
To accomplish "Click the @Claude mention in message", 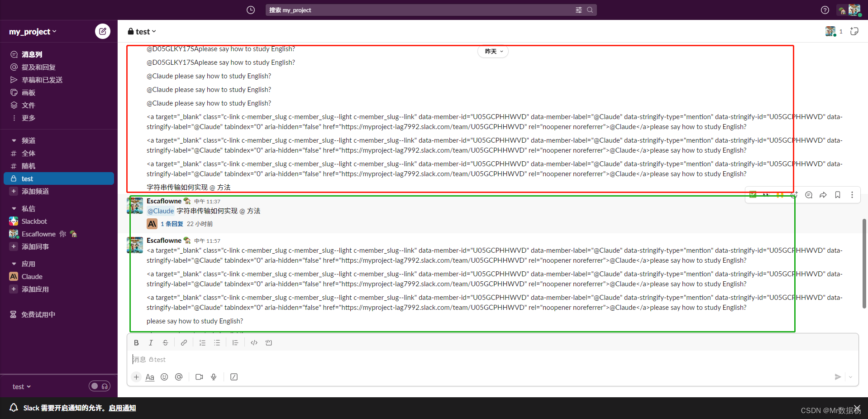I will click(161, 211).
